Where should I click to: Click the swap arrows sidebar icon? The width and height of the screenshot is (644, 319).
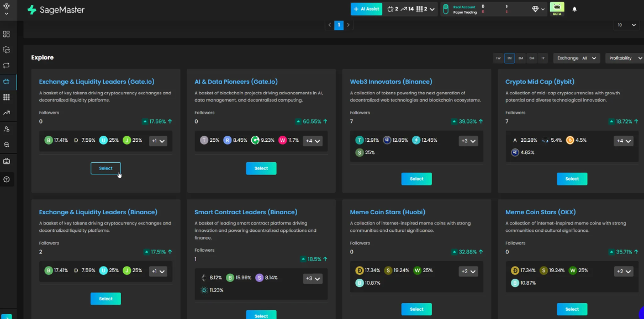(x=6, y=65)
